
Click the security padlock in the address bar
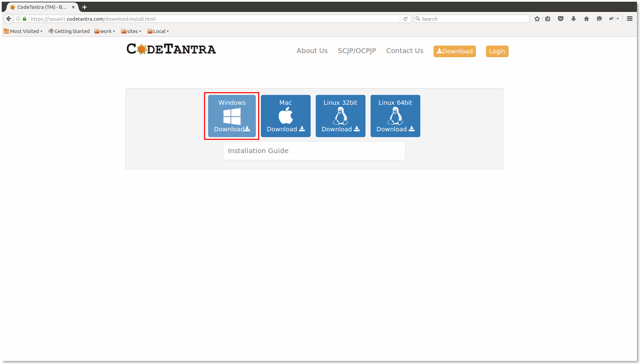24,19
